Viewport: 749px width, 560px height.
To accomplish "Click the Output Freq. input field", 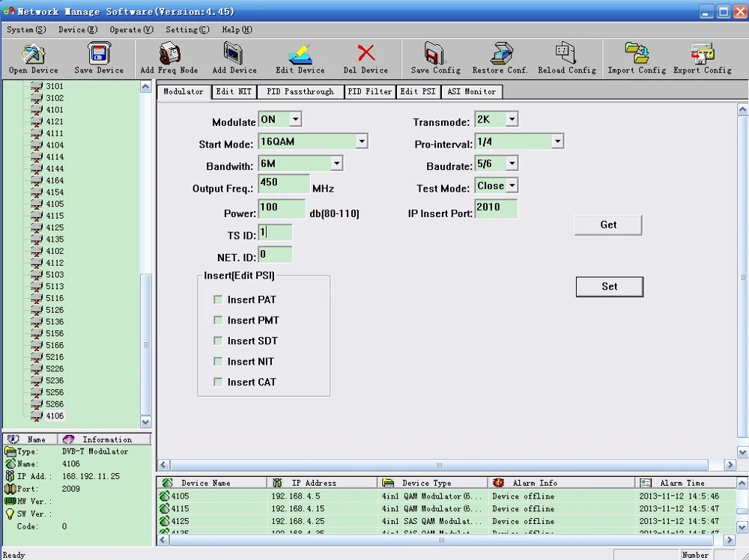I will (283, 184).
